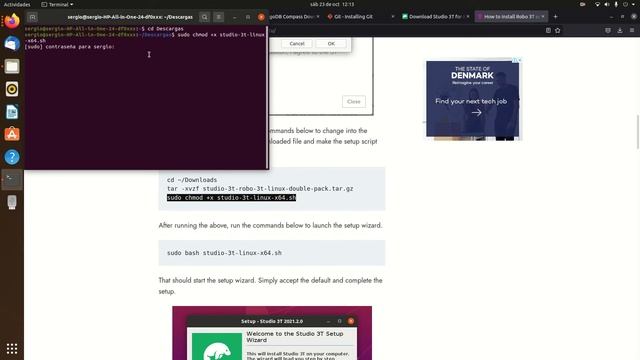Screen dimensions: 640x360
Task: Open clock and calendar in top bar
Action: click(x=332, y=4)
